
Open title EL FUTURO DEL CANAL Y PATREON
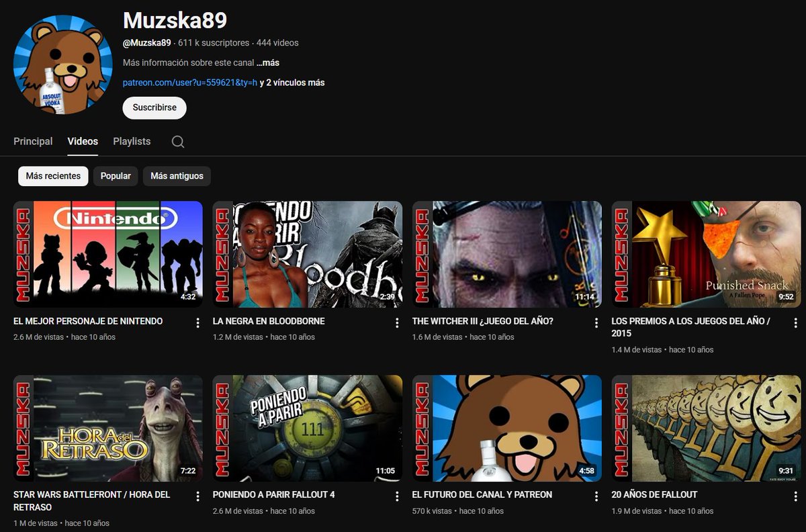[x=482, y=494]
